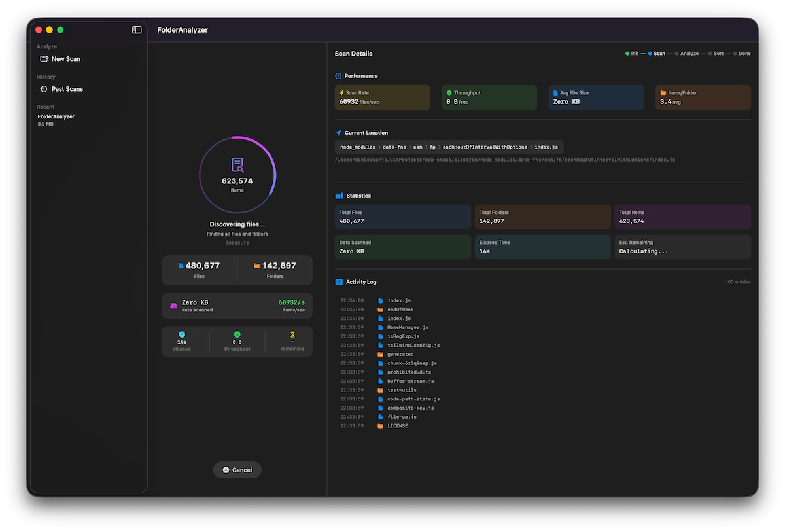Image resolution: width=785 pixels, height=532 pixels.
Task: Click the orange folder icon beside 142,897
Action: 256,266
